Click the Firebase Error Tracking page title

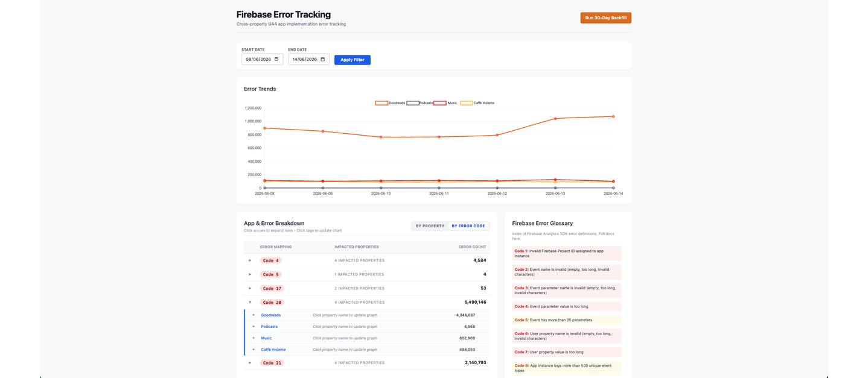284,14
